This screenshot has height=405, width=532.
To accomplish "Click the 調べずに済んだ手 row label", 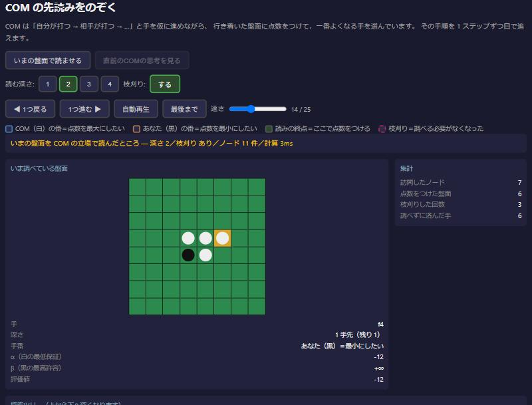I will pos(426,215).
